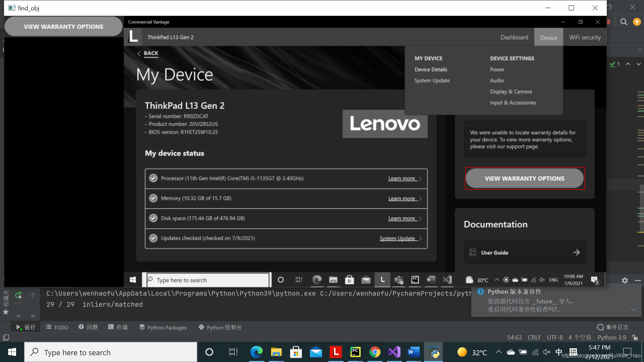Open Visual Studio from the taskbar
Screen dimensions: 644x362
[394, 352]
